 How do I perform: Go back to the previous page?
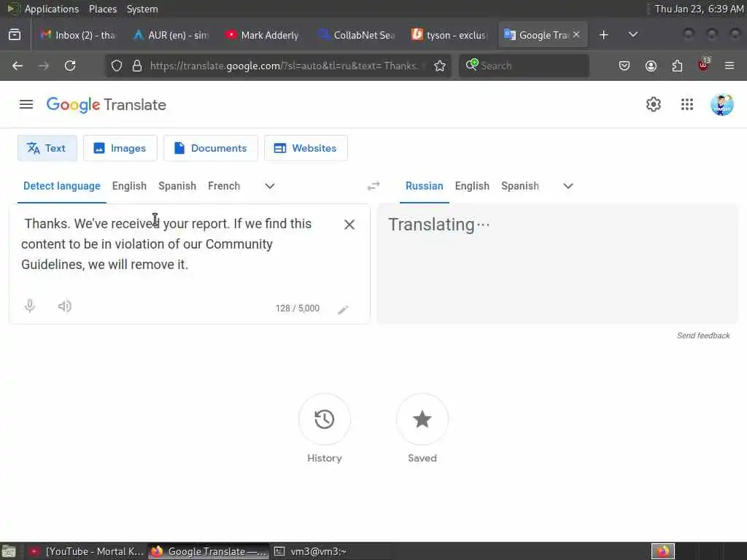coord(18,66)
